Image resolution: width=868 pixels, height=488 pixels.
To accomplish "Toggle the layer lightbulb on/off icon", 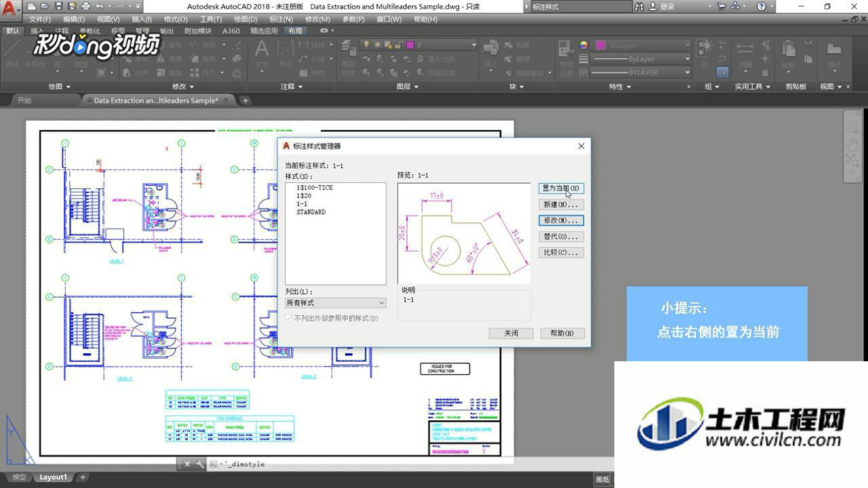I will 366,45.
